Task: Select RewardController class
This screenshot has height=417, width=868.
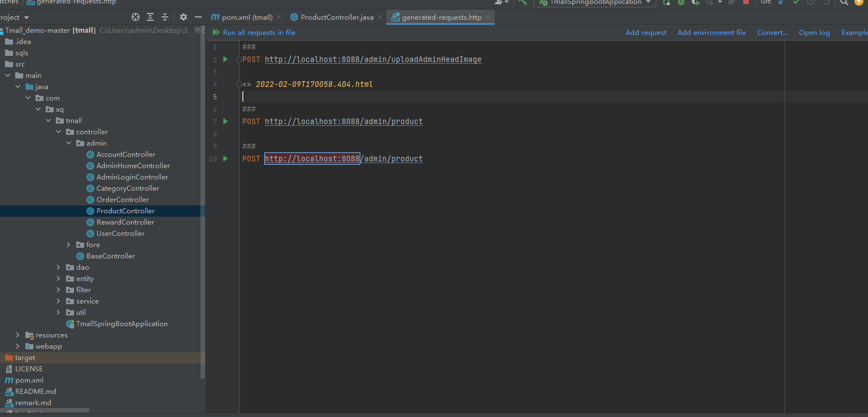Action: (125, 222)
